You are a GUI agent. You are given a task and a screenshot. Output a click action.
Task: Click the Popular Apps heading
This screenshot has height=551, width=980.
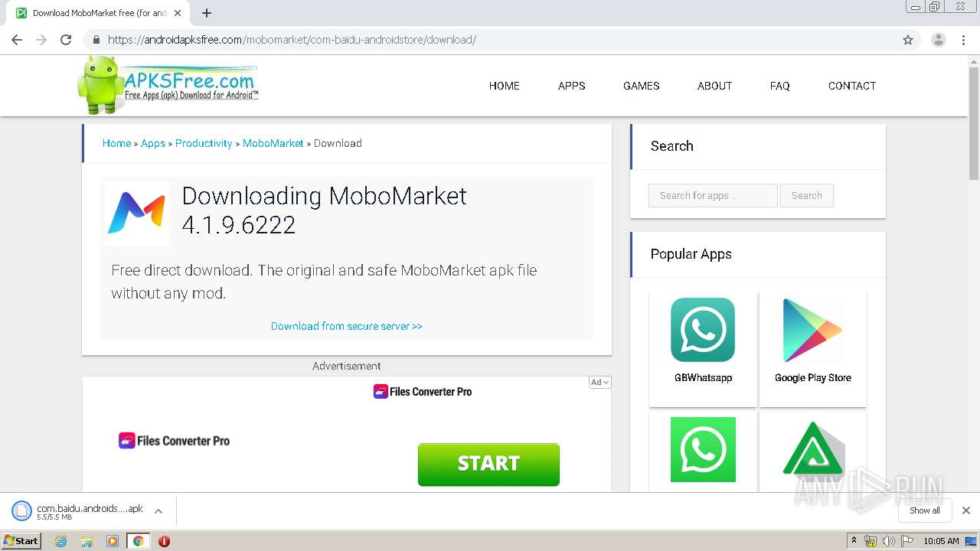pos(691,254)
